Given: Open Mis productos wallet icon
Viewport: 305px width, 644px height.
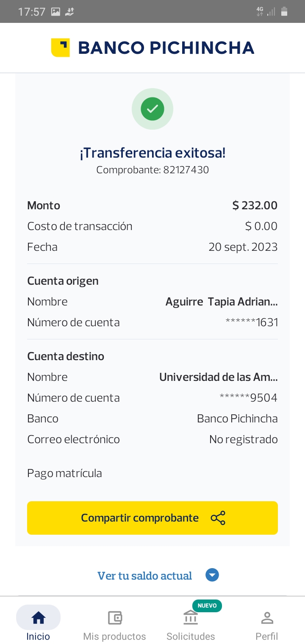Looking at the screenshot, I should (x=115, y=618).
